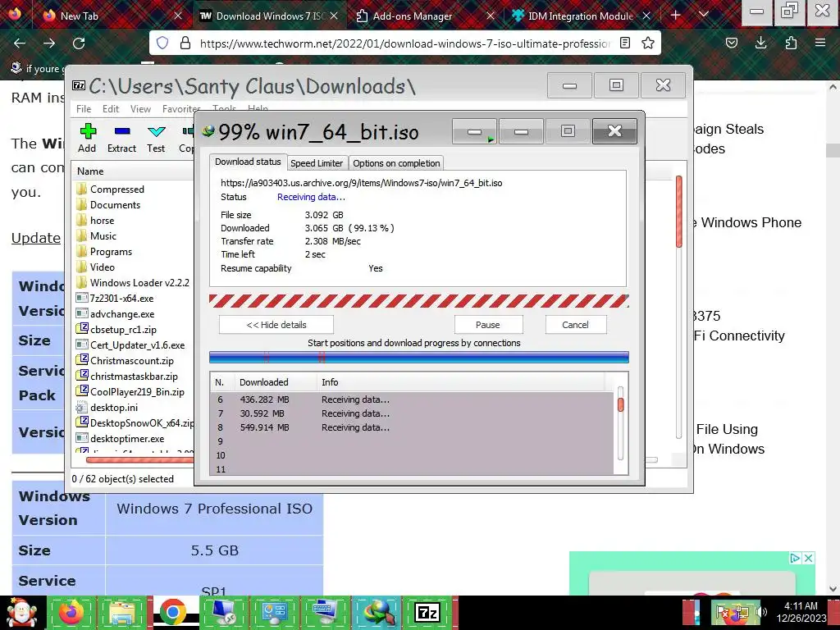Image resolution: width=840 pixels, height=630 pixels.
Task: Click the Update link on webpage
Action: 36,238
